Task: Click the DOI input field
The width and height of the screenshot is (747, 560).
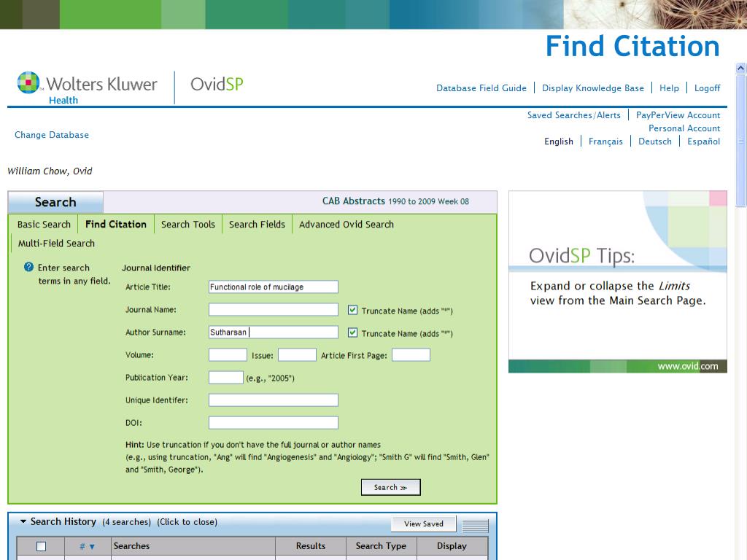Action: (x=274, y=422)
